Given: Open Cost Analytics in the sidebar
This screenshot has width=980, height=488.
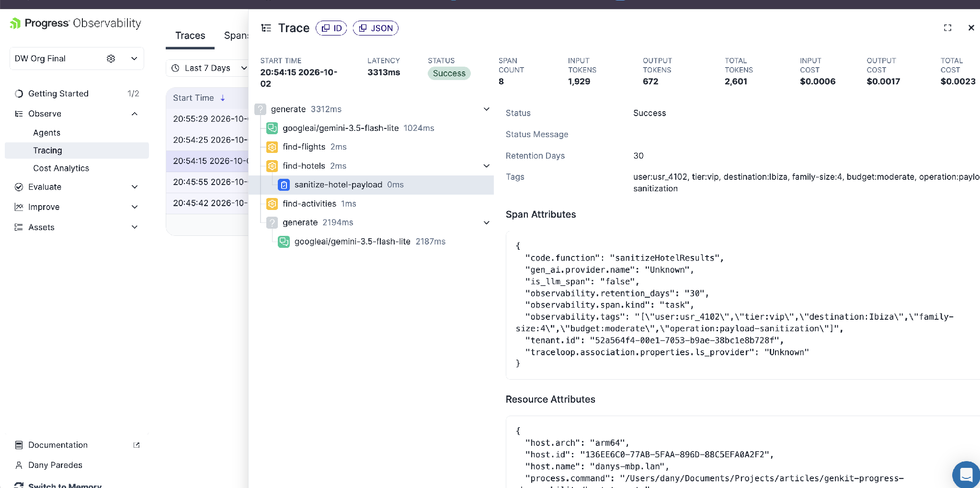Looking at the screenshot, I should point(61,168).
